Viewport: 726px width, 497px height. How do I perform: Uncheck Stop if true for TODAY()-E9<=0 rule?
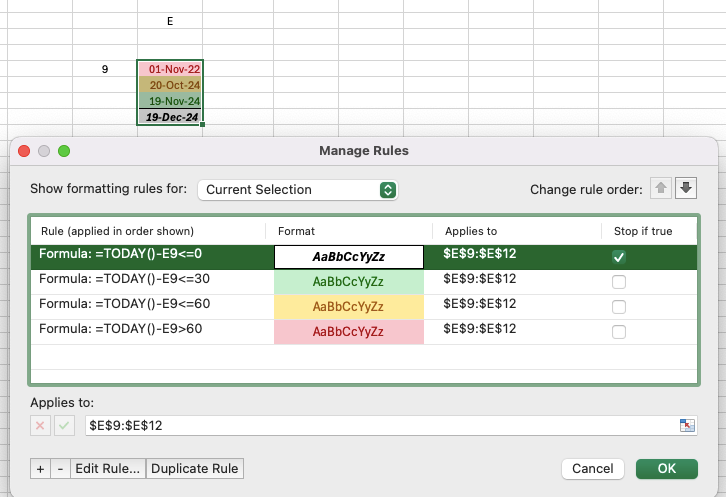pyautogui.click(x=619, y=257)
